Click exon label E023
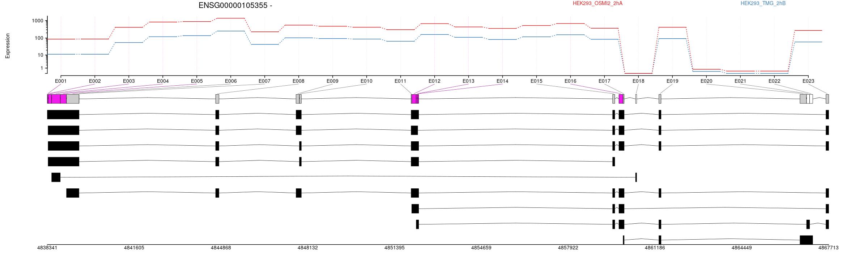The image size is (868, 253). (808, 81)
